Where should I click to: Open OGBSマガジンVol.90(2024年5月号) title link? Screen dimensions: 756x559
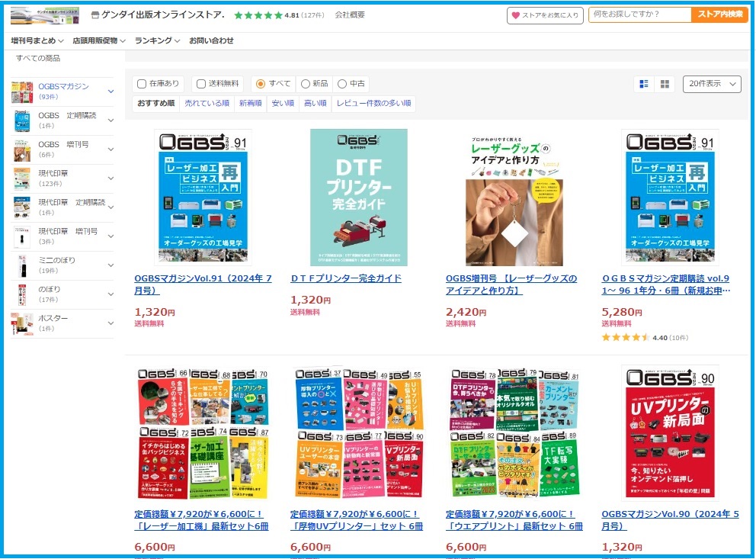coord(670,520)
